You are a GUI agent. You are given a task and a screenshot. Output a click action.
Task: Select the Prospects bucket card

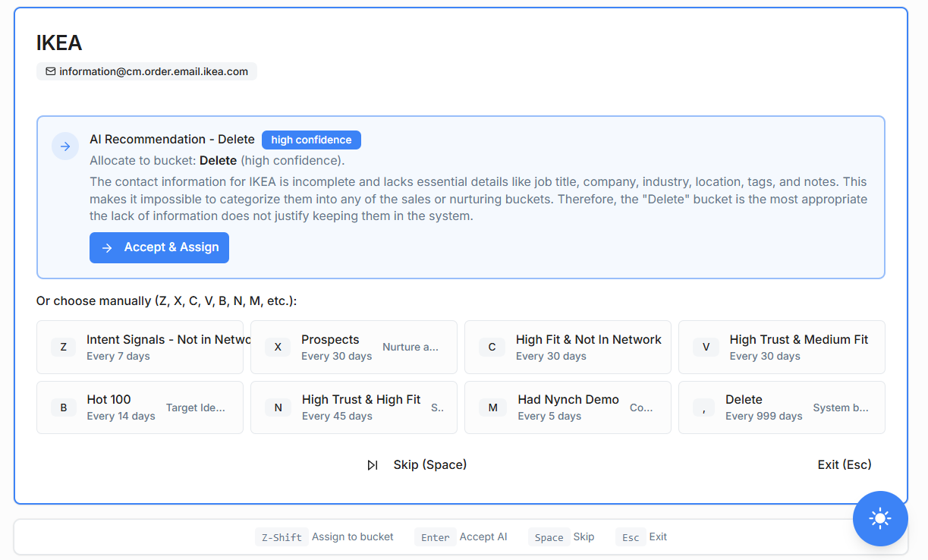pos(354,347)
